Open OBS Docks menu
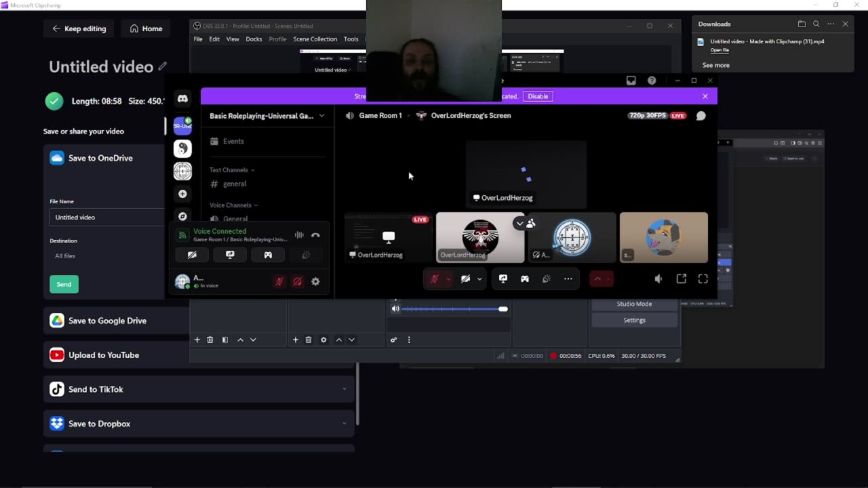This screenshot has height=488, width=868. pyautogui.click(x=254, y=39)
